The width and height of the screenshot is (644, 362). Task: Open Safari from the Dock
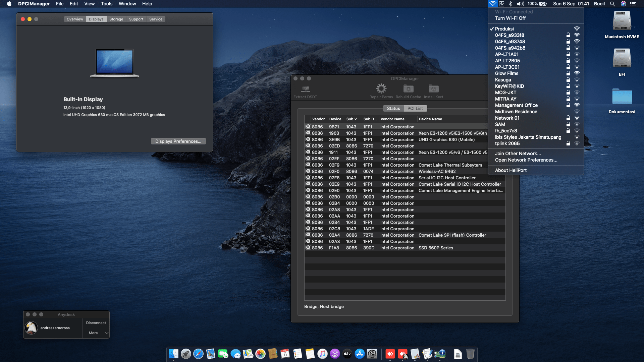pyautogui.click(x=198, y=354)
